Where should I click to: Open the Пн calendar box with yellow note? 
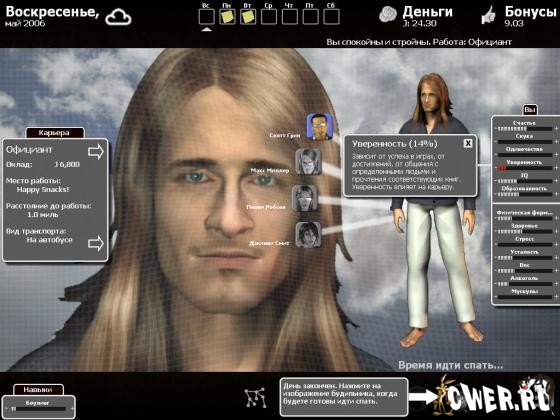[227, 17]
